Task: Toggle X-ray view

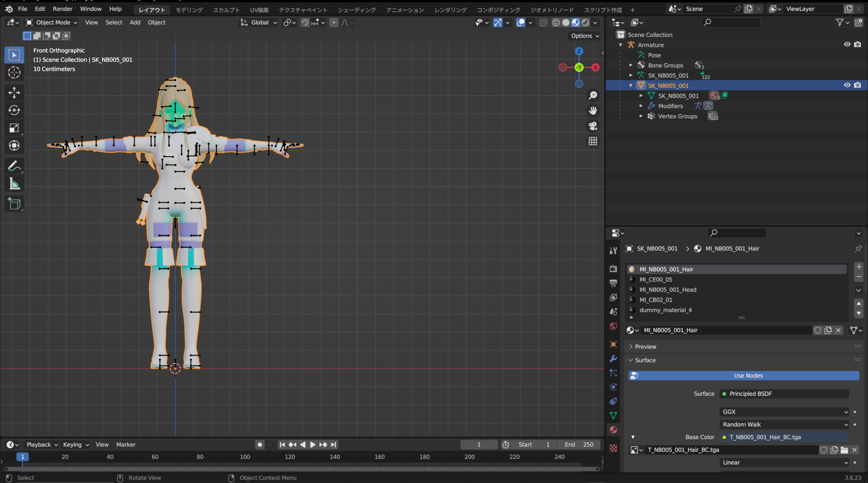Action: click(543, 23)
